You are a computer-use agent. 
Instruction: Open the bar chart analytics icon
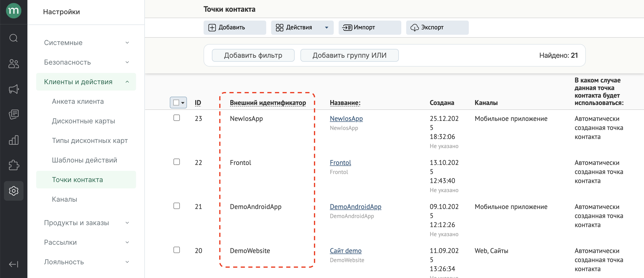click(13, 140)
